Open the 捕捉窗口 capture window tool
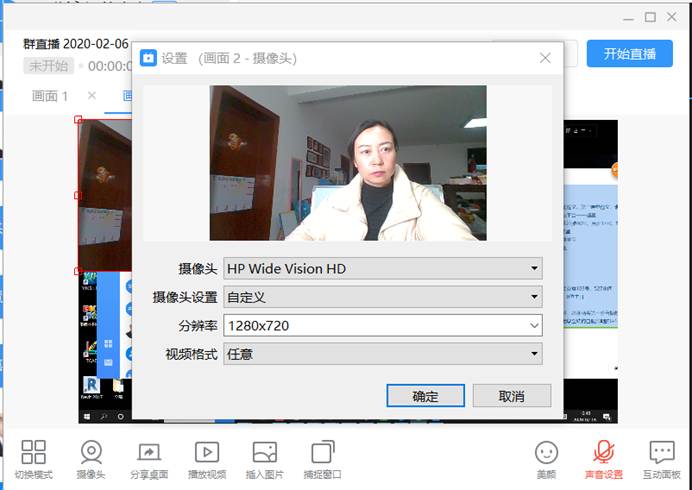Viewport: 692px width, 490px height. [322, 452]
